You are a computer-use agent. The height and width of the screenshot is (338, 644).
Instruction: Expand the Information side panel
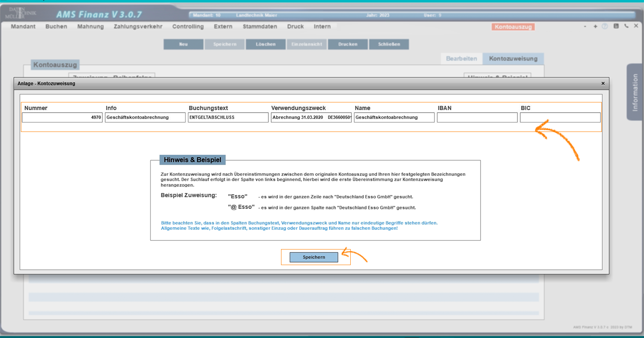[x=635, y=92]
